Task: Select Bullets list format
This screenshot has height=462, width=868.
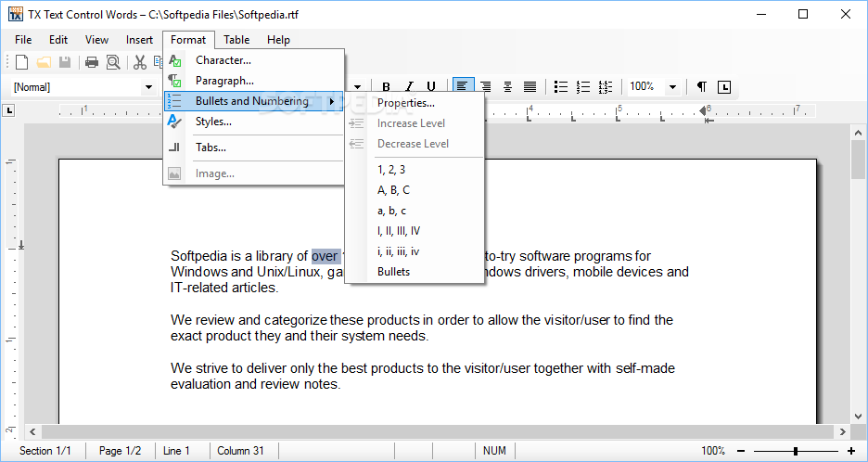Action: 415,272
